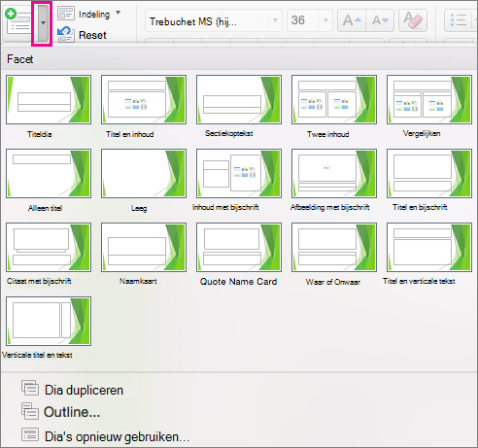478x448 pixels.
Task: Select the Vergelijken layout thumbnail
Action: (429, 99)
